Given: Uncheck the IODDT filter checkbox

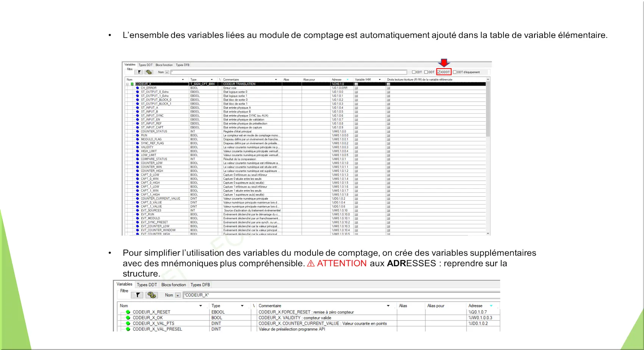Looking at the screenshot, I should point(439,72).
